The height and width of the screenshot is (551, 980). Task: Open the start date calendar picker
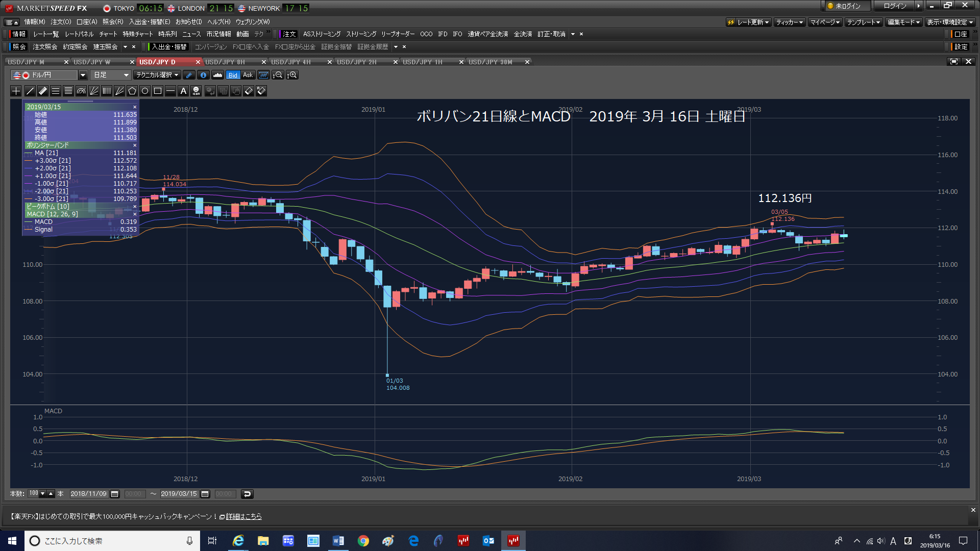[115, 494]
